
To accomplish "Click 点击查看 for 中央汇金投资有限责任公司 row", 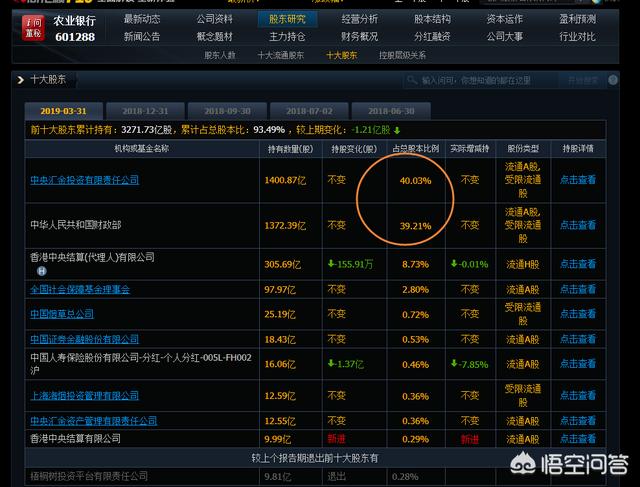I will point(578,180).
